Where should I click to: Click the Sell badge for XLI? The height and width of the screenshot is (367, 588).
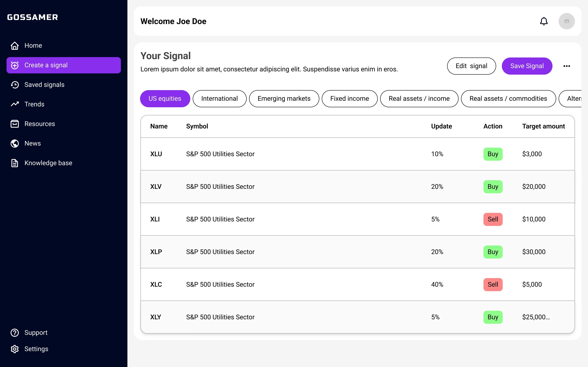click(x=492, y=219)
